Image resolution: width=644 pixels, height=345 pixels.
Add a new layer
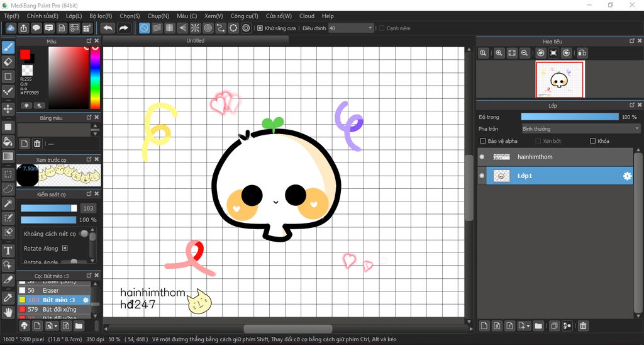(x=485, y=326)
